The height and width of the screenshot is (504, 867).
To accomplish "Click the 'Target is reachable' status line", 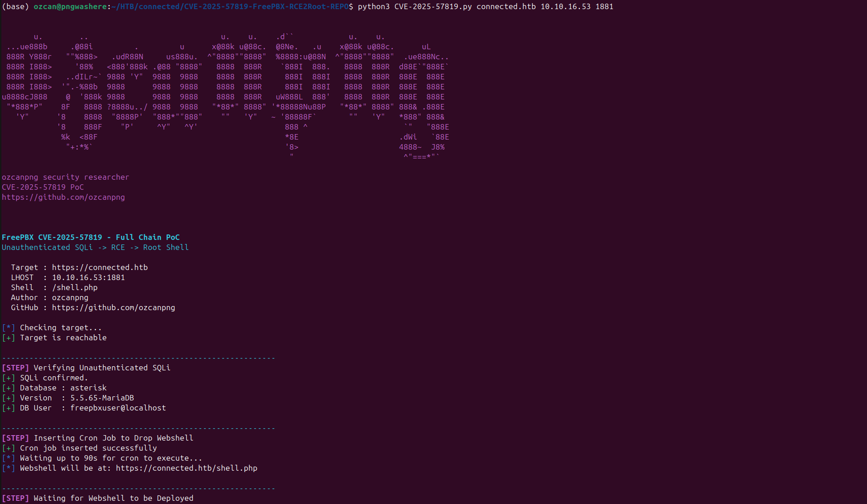I will 54,338.
